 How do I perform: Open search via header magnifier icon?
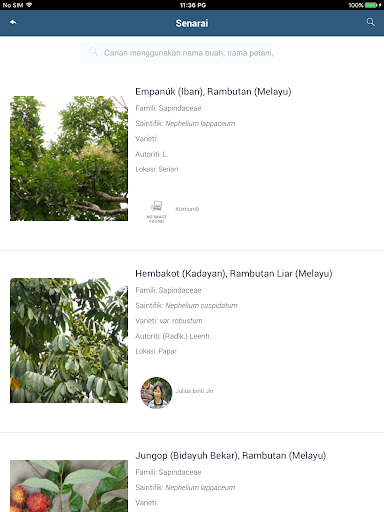coord(371,22)
